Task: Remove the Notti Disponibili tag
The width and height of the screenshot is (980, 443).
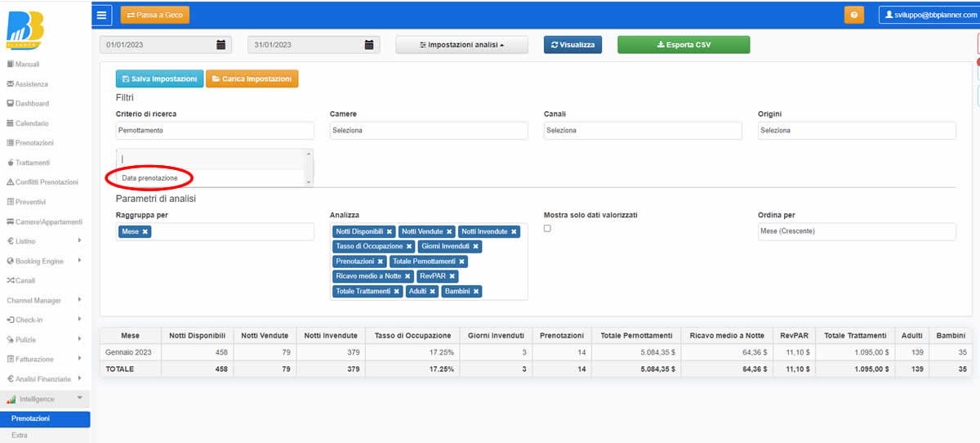Action: click(x=390, y=232)
